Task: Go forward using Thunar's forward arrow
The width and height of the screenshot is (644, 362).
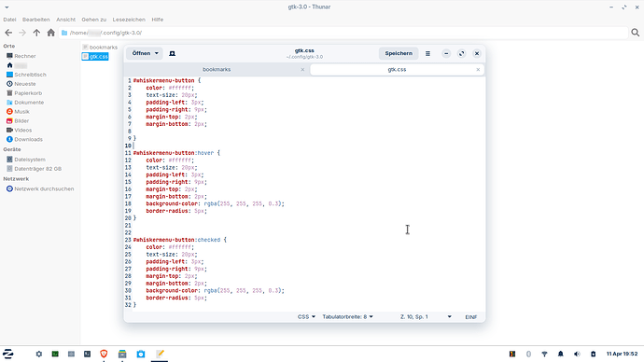Action: (22, 33)
